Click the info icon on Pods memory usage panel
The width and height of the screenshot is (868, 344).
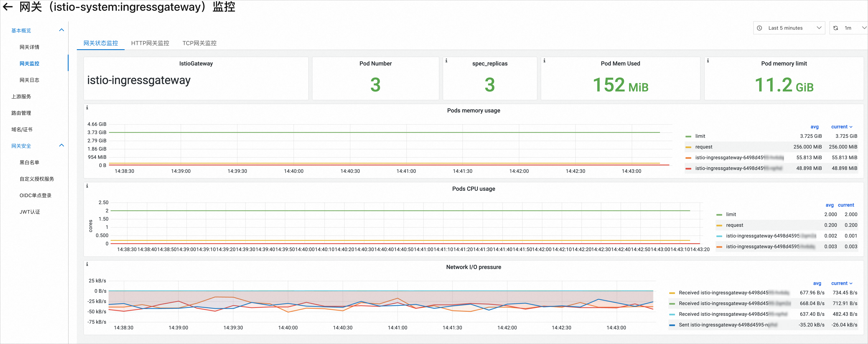(87, 108)
